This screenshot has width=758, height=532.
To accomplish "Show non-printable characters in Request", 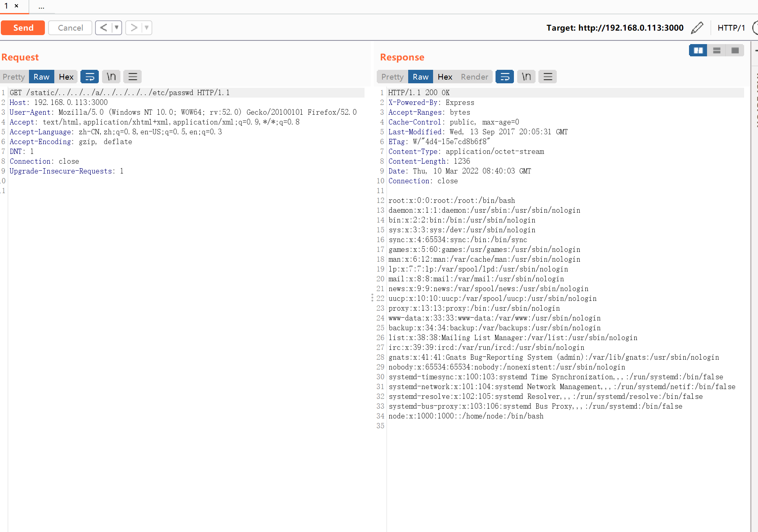I will 111,77.
